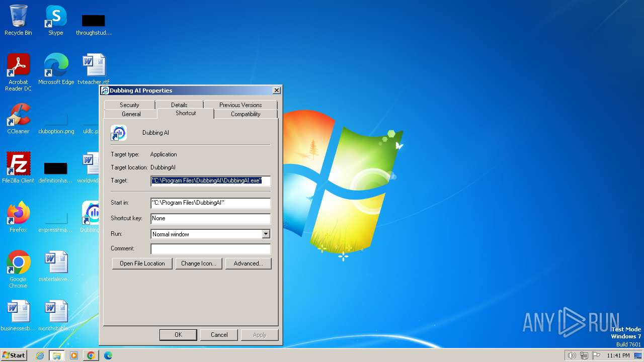Select the expressfina... desktop file
This screenshot has width=644, height=362.
(x=56, y=221)
